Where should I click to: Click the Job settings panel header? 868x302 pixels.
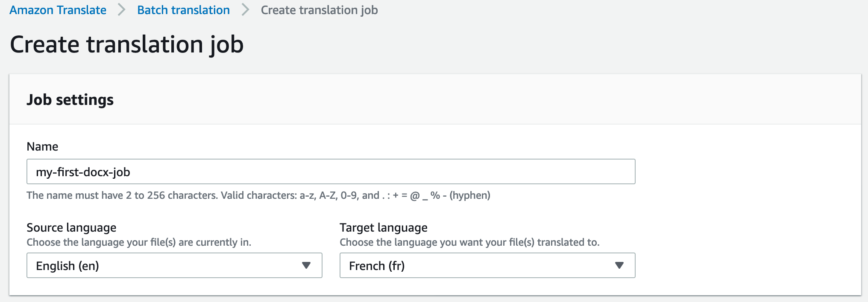[x=70, y=100]
